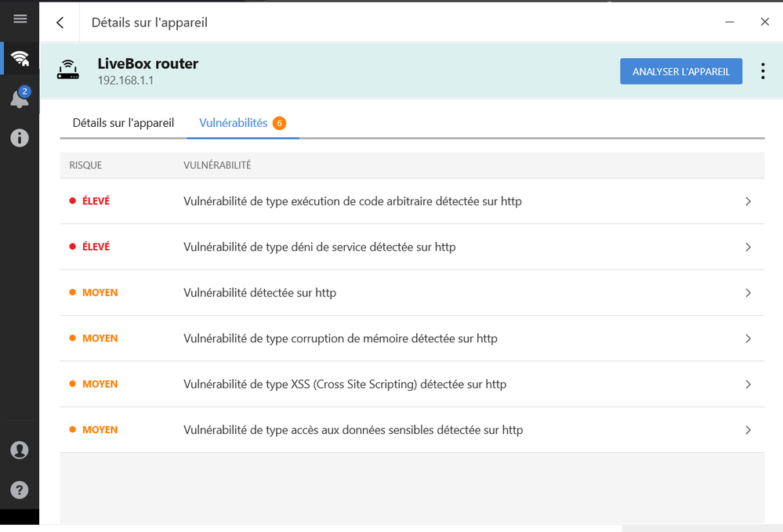Click the LiveBox router device icon
Screen dimensions: 783x532
point(68,71)
